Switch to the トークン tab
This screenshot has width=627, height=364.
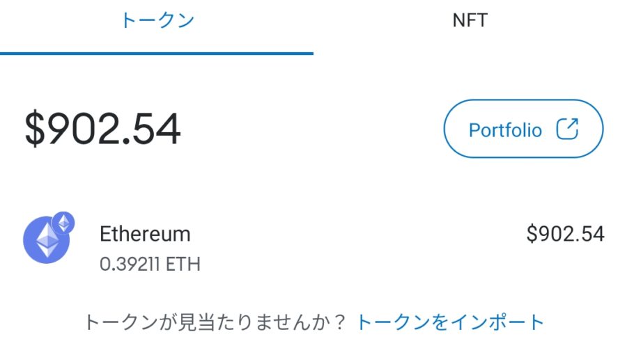click(157, 21)
